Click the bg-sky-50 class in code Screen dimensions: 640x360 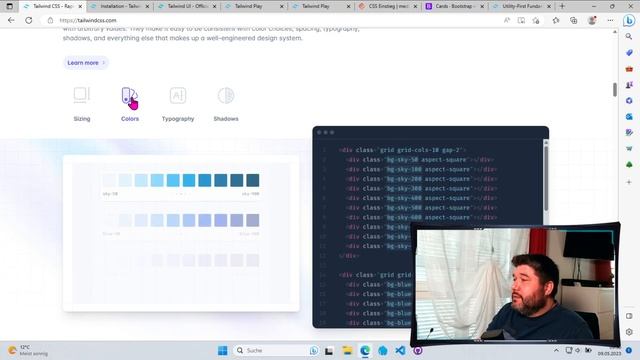point(402,160)
